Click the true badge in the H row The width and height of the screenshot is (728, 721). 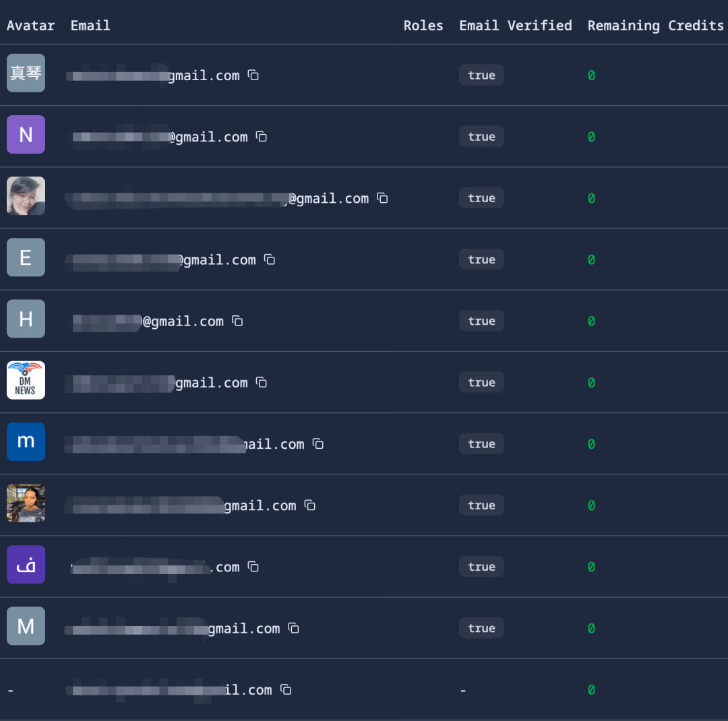coord(481,321)
